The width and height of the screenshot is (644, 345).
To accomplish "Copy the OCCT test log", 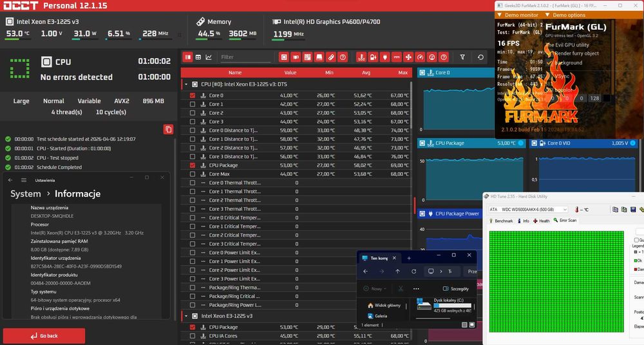I will point(168,130).
